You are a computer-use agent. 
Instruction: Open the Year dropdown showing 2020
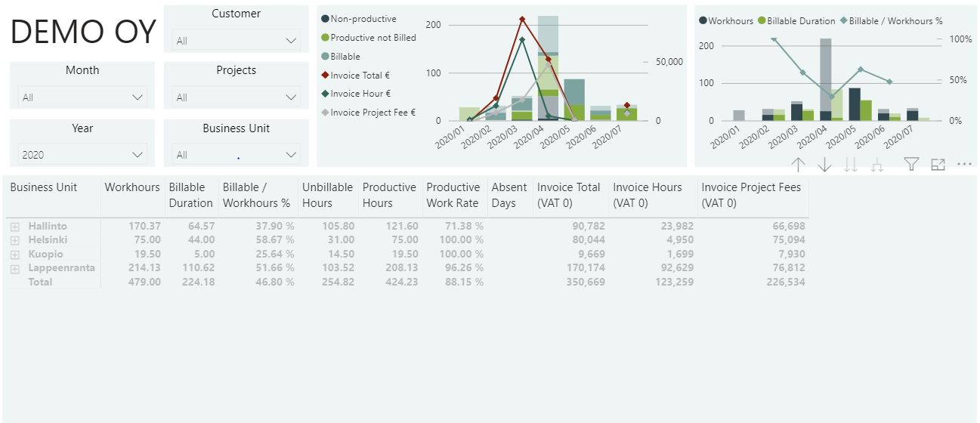click(82, 155)
